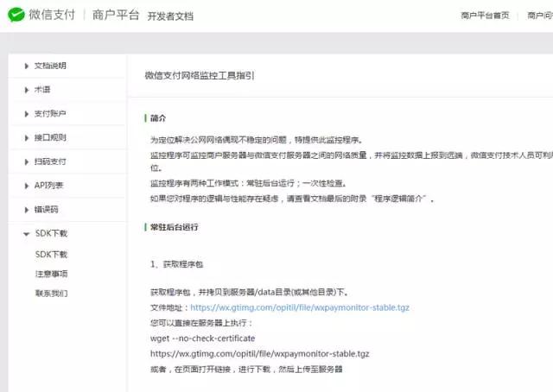Click line '为定位解决公网网络偶现不稳定的问题'
Image resolution: width=553 pixels, height=392 pixels.
[x=257, y=140]
